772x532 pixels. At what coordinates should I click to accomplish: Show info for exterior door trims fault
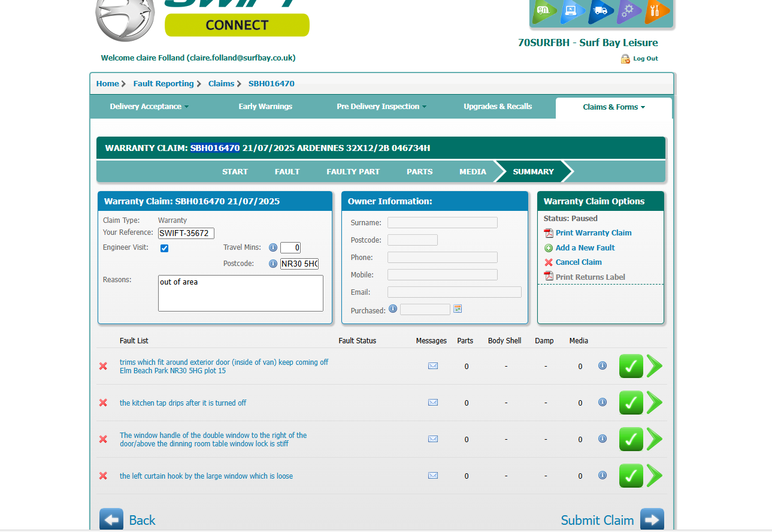(603, 365)
